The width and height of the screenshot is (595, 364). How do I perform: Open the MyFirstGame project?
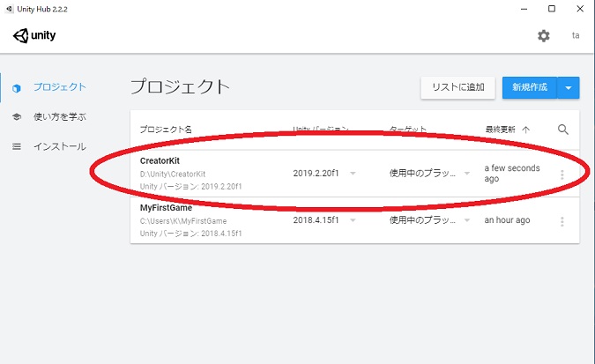[x=166, y=208]
